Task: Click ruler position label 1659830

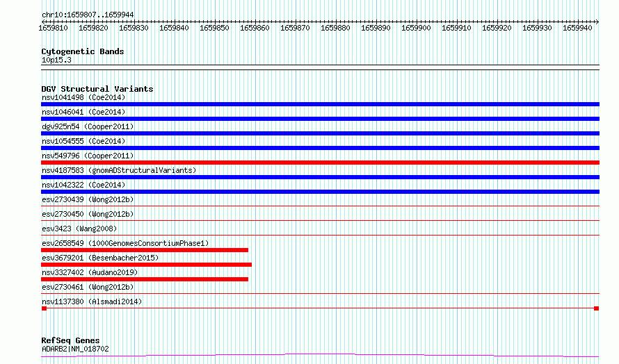Action: click(x=134, y=28)
